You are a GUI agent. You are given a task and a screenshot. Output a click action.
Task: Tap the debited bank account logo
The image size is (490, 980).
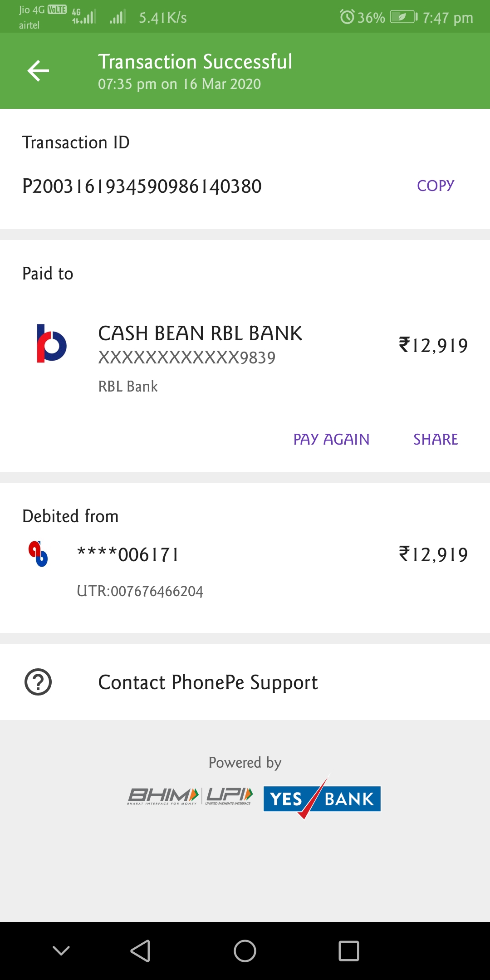click(38, 554)
